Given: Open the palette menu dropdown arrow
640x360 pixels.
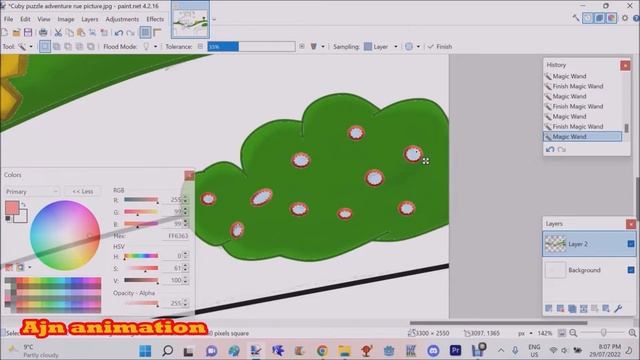Looking at the screenshot, I should coord(29,267).
